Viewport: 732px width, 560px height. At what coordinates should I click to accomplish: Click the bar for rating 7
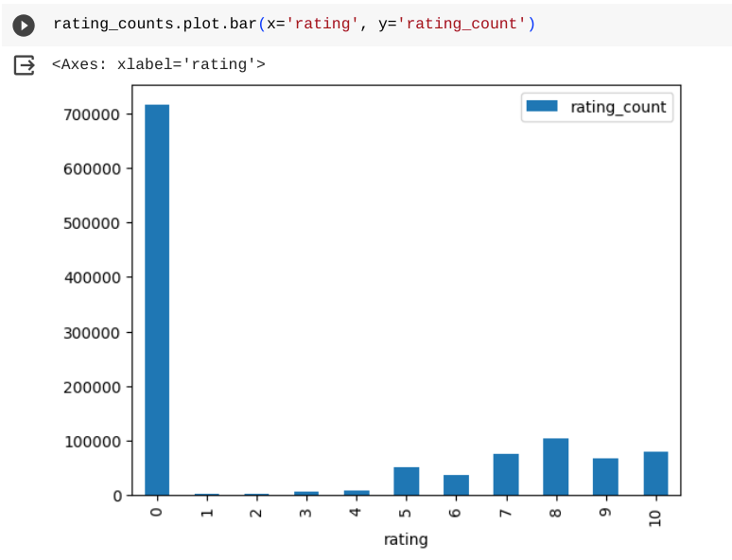pyautogui.click(x=506, y=475)
